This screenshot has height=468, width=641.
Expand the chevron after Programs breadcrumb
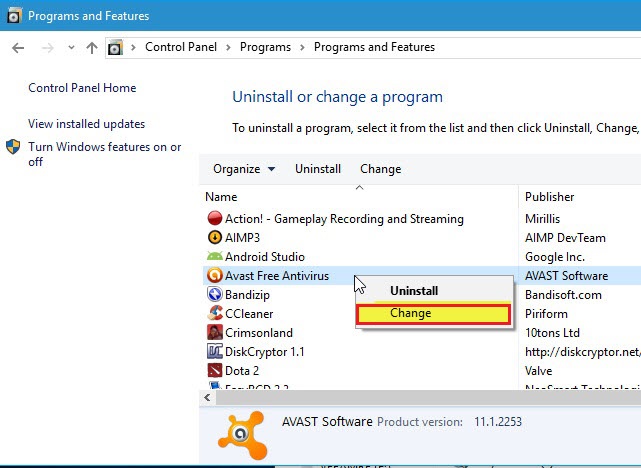pyautogui.click(x=302, y=47)
